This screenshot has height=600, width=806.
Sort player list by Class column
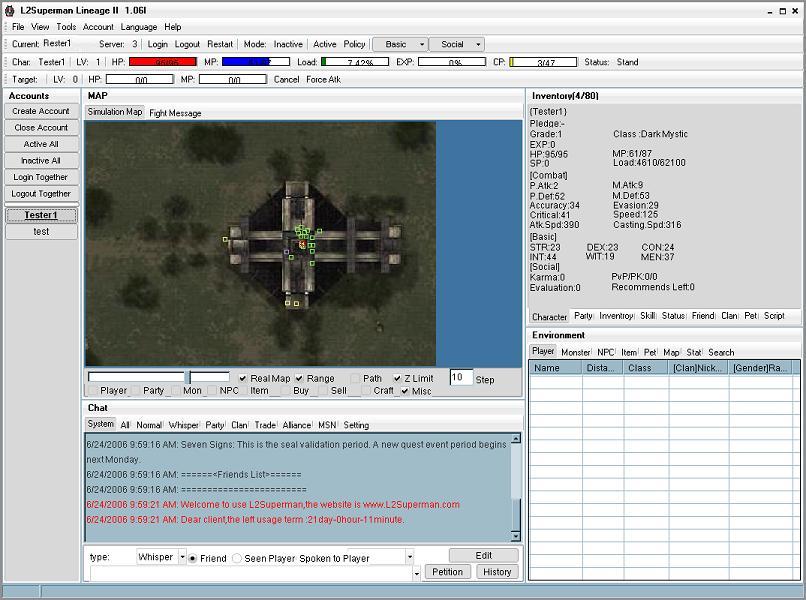tap(646, 368)
